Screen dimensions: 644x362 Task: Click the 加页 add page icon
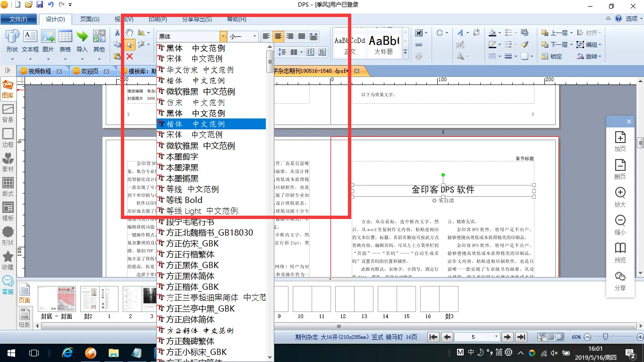[620, 141]
